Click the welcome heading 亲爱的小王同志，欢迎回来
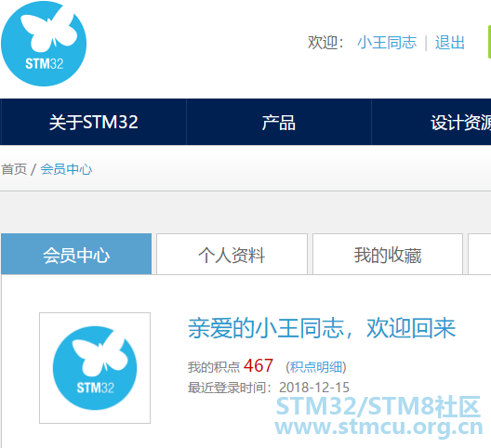 pos(322,328)
